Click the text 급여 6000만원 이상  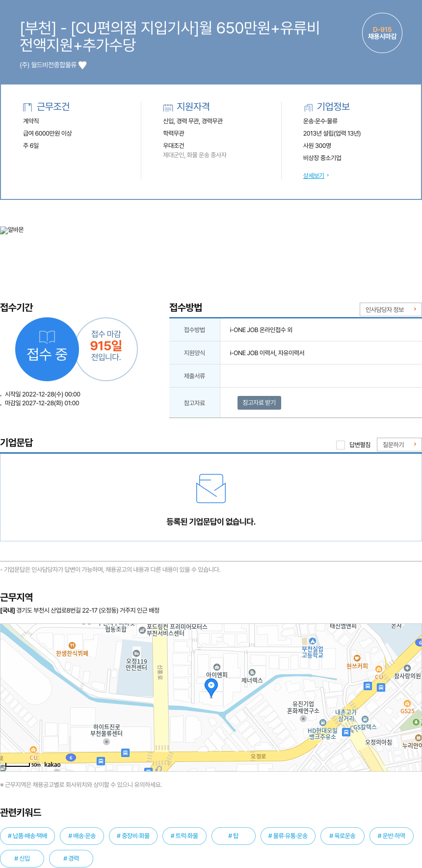[48, 133]
